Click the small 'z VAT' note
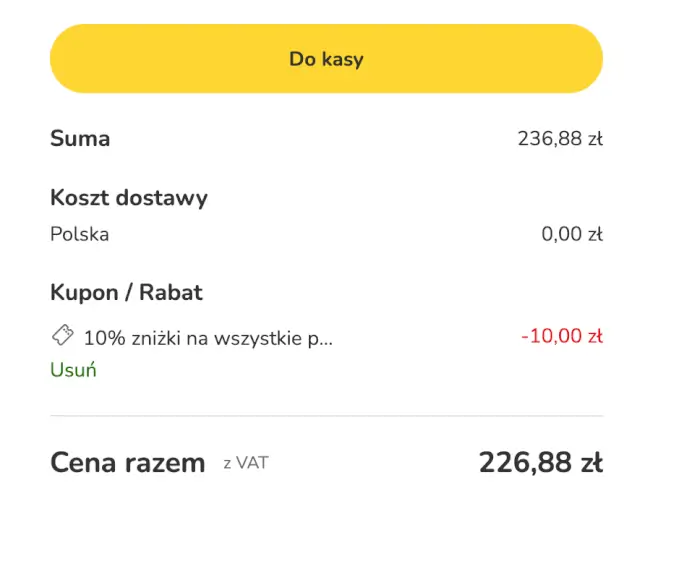 click(x=246, y=463)
